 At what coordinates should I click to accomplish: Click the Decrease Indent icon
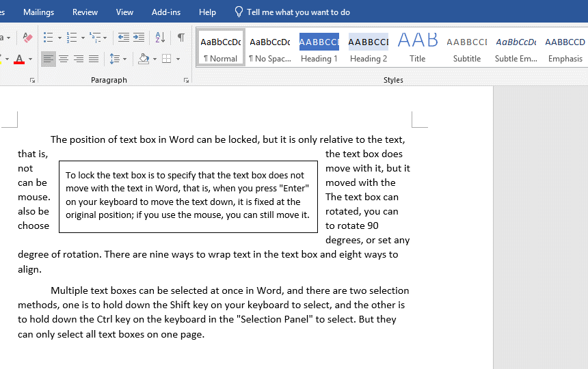pos(124,38)
